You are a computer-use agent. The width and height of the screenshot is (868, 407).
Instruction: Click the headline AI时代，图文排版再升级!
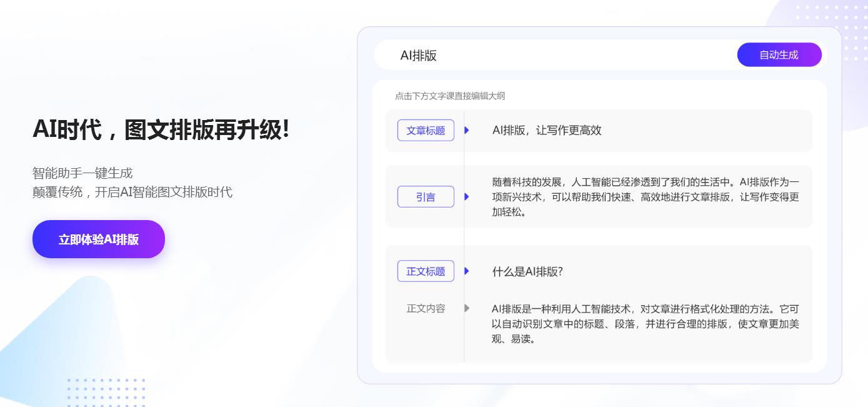[161, 130]
